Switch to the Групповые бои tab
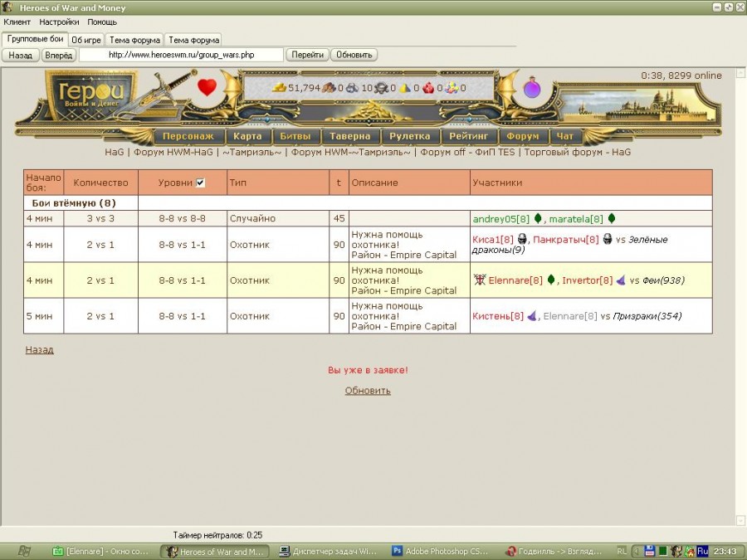The image size is (747, 560). pyautogui.click(x=35, y=39)
